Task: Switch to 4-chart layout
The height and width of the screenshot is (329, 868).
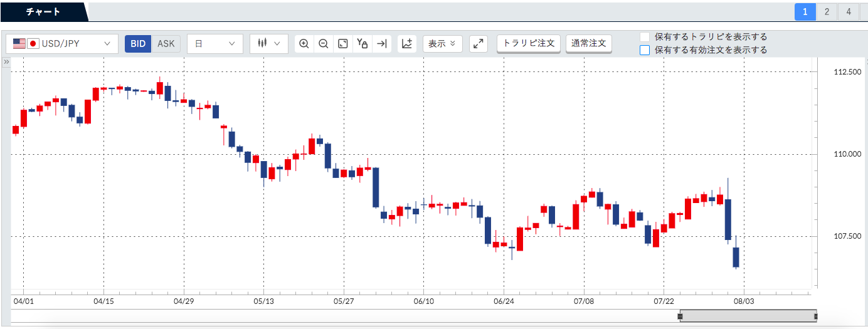Action: point(849,11)
